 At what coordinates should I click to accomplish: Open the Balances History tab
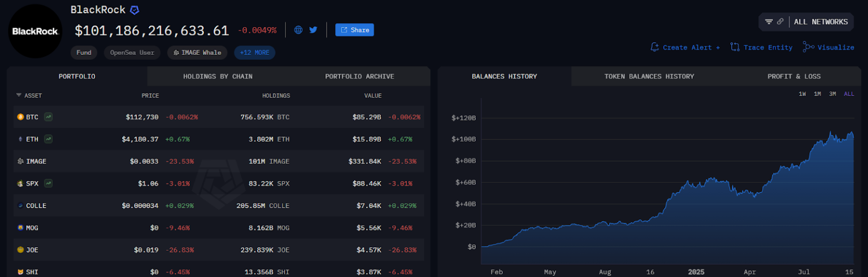click(504, 76)
